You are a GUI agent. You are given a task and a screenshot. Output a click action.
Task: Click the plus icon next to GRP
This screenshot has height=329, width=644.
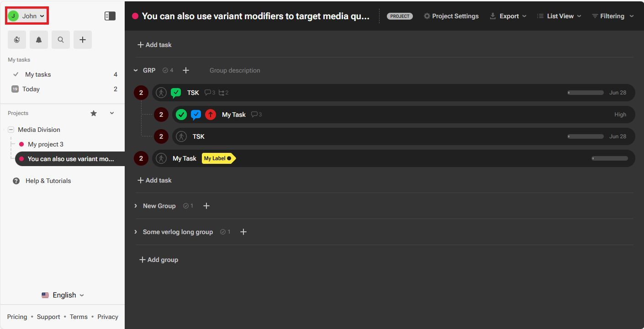coord(186,70)
